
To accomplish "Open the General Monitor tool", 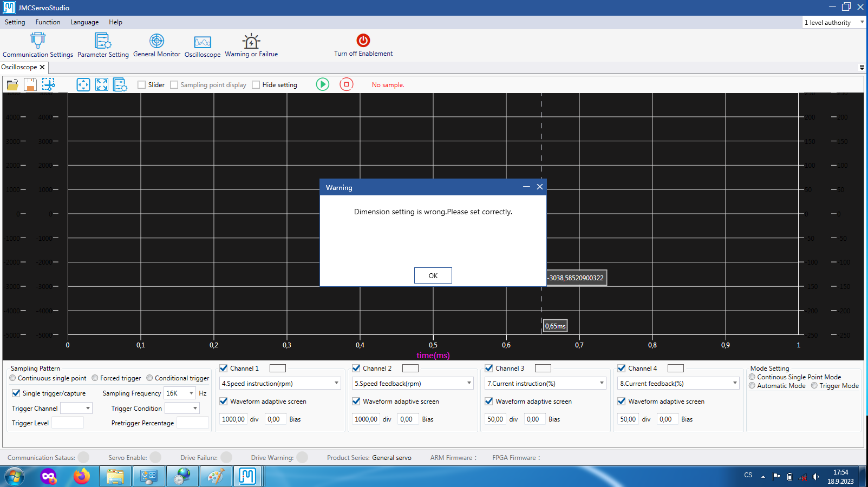I will tap(156, 41).
